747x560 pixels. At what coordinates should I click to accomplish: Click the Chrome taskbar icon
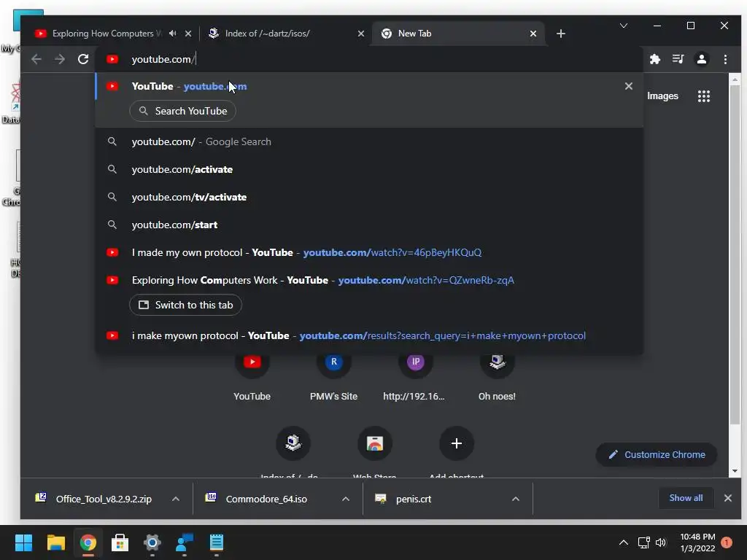(88, 542)
